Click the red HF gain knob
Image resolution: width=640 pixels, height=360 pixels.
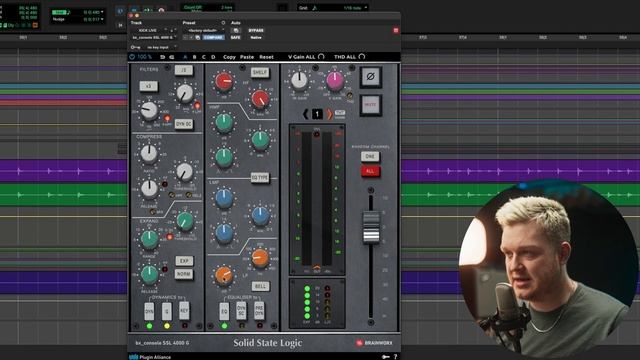[x=224, y=82]
